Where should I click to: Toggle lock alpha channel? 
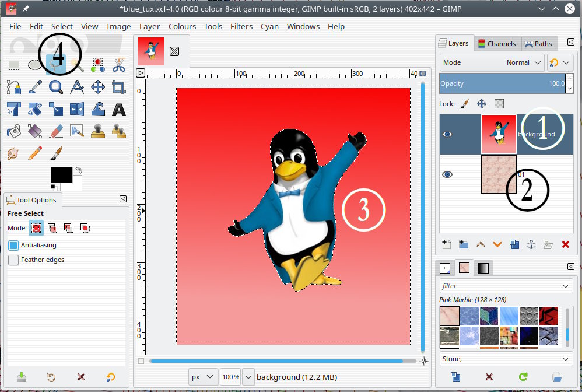[499, 104]
